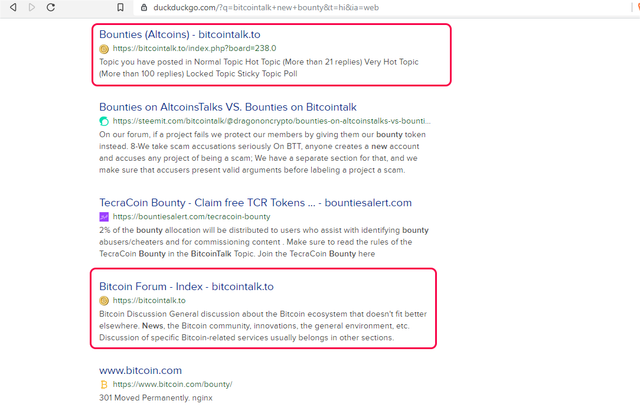Open the bountiesalert.com/tecracoin-bounty URL
640x406 pixels.
click(191, 216)
